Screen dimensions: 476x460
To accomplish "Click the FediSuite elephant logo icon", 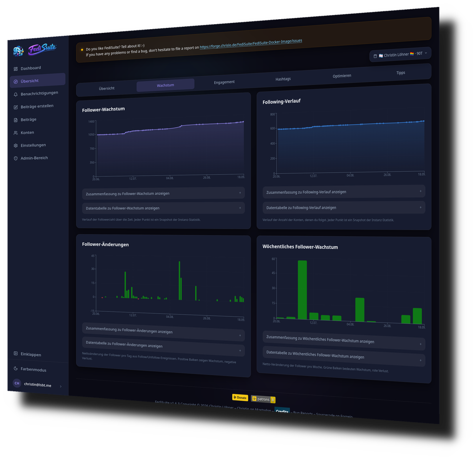I will pyautogui.click(x=18, y=51).
